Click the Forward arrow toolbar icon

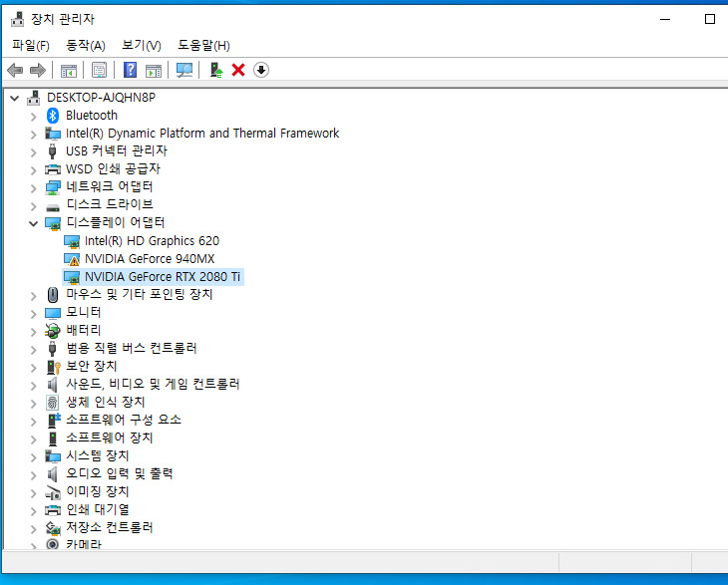coord(38,70)
